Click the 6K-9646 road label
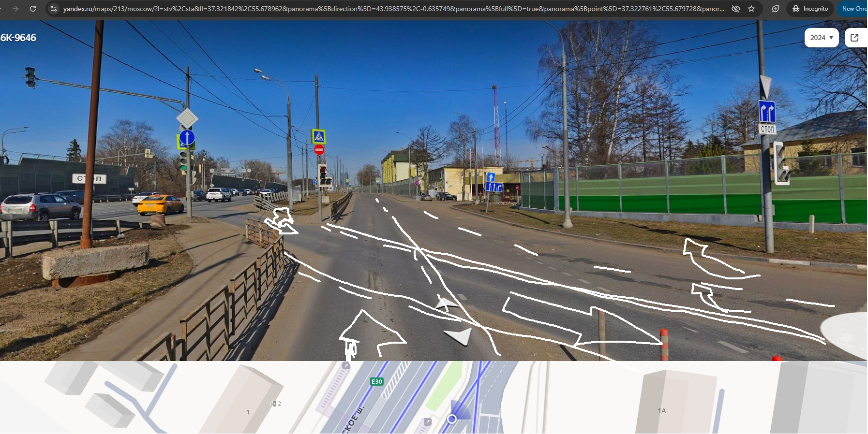 pos(18,38)
